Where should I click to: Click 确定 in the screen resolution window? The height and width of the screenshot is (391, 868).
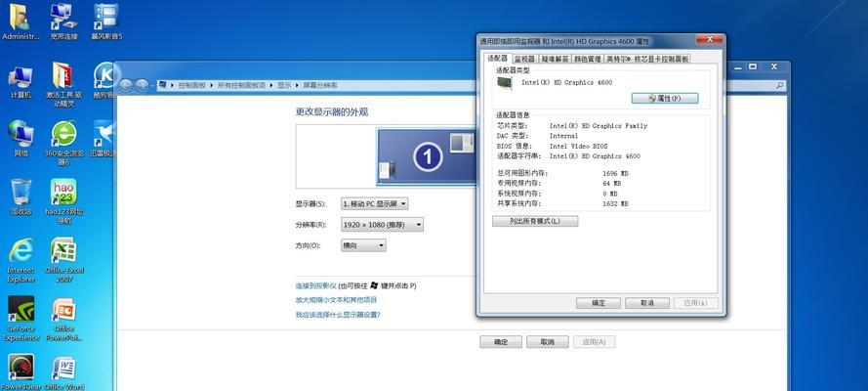[501, 342]
